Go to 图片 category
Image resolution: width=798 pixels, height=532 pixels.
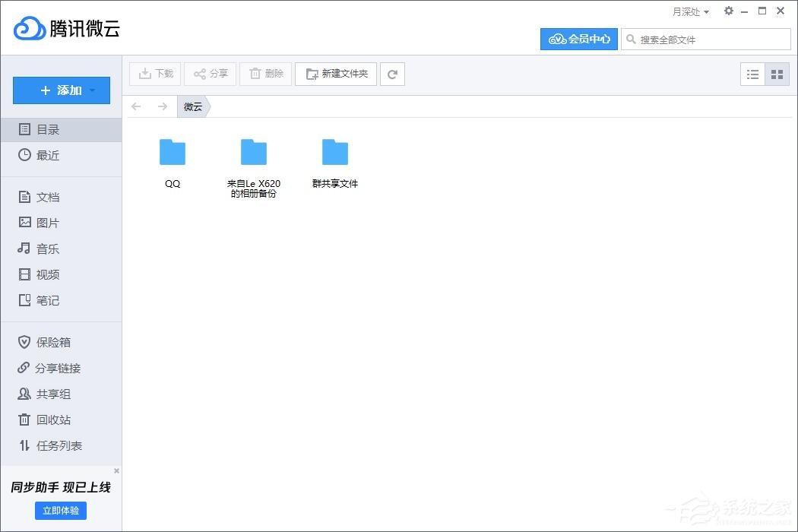47,223
